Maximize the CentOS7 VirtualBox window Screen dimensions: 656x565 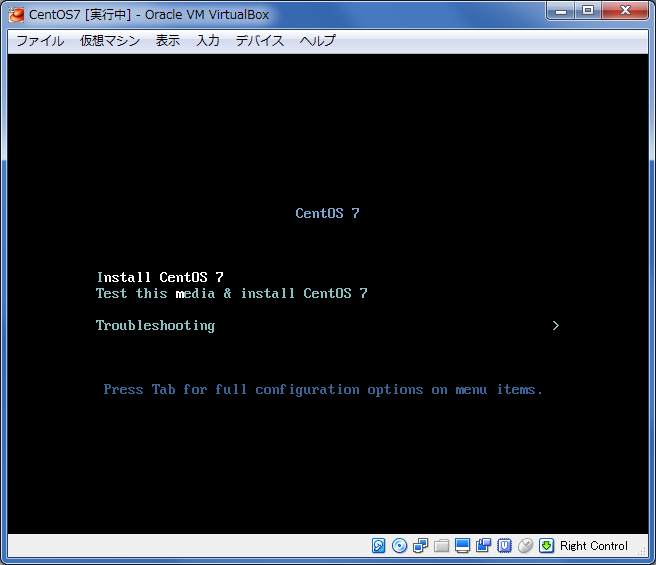587,12
